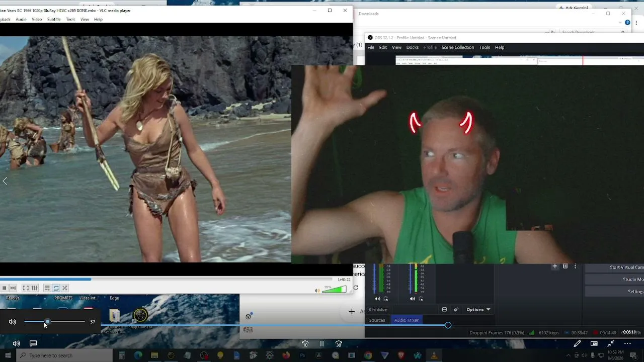
Task: Rewind 10 seconds in the video player
Action: tap(305, 344)
